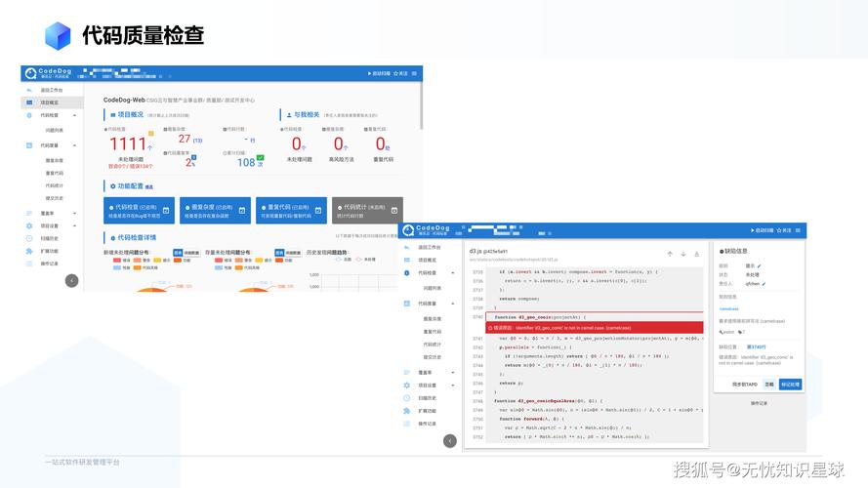This screenshot has width=868, height=488.
Task: Click warning triangle icon above code viewer
Action: 696,254
